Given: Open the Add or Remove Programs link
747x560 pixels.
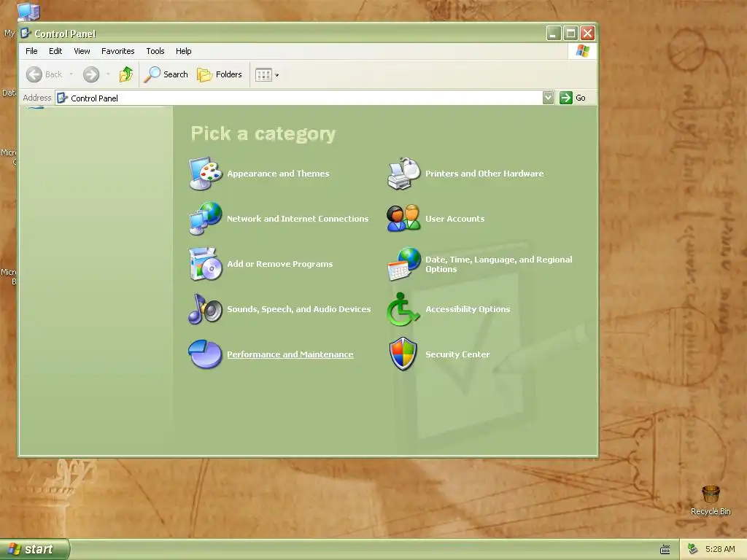Looking at the screenshot, I should coord(279,264).
